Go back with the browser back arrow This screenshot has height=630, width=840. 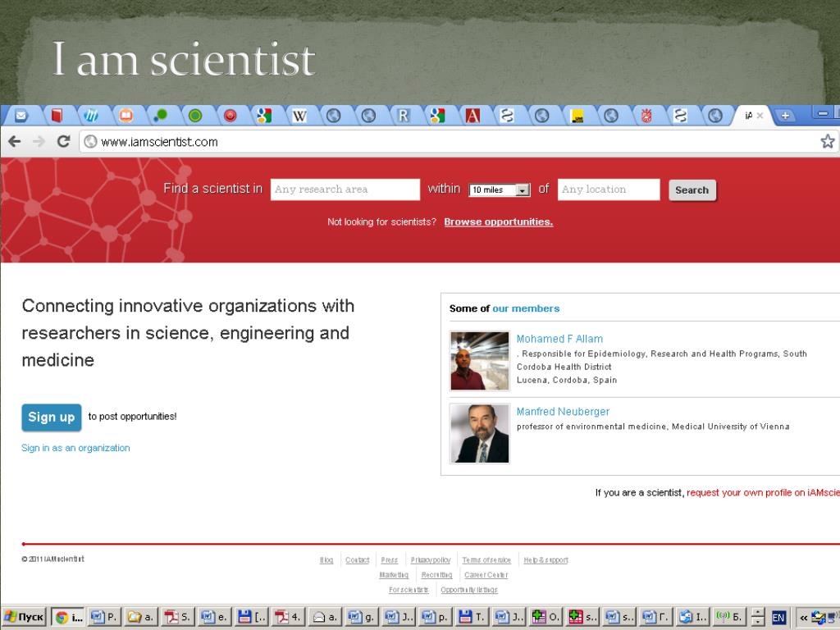(x=15, y=141)
